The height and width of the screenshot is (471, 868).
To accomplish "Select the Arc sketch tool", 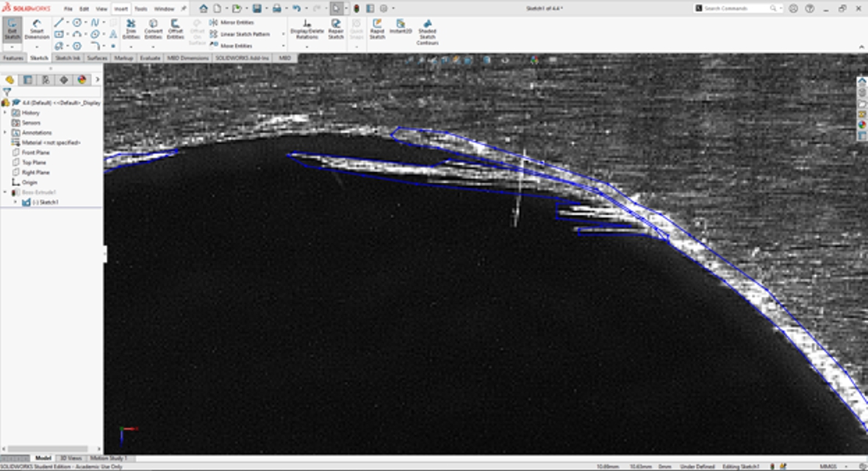I will coord(77,35).
